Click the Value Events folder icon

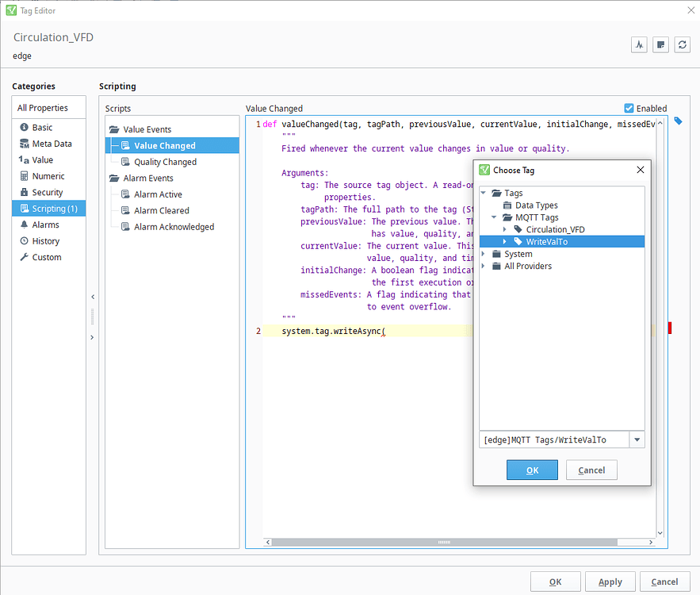click(114, 129)
